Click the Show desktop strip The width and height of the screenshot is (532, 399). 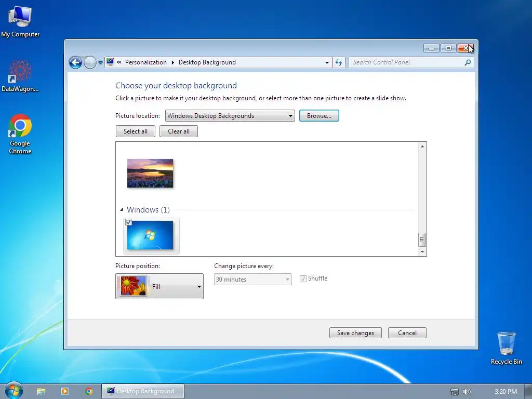(528, 391)
